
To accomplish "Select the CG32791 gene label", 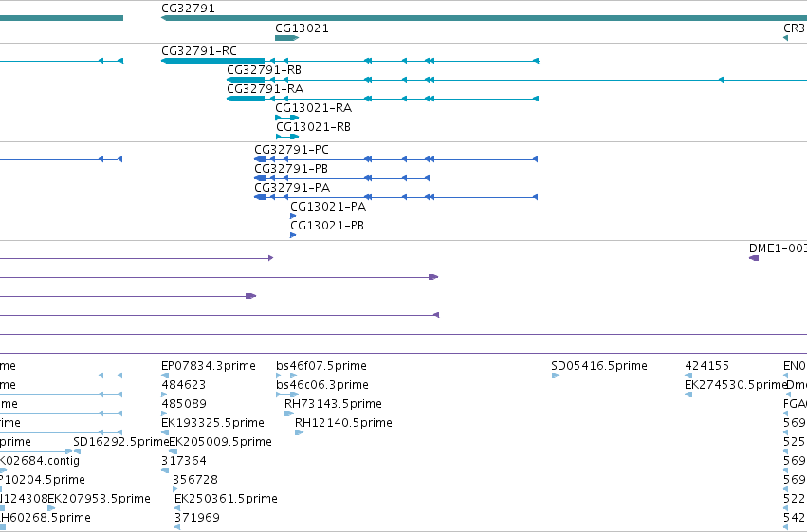I will [188, 9].
